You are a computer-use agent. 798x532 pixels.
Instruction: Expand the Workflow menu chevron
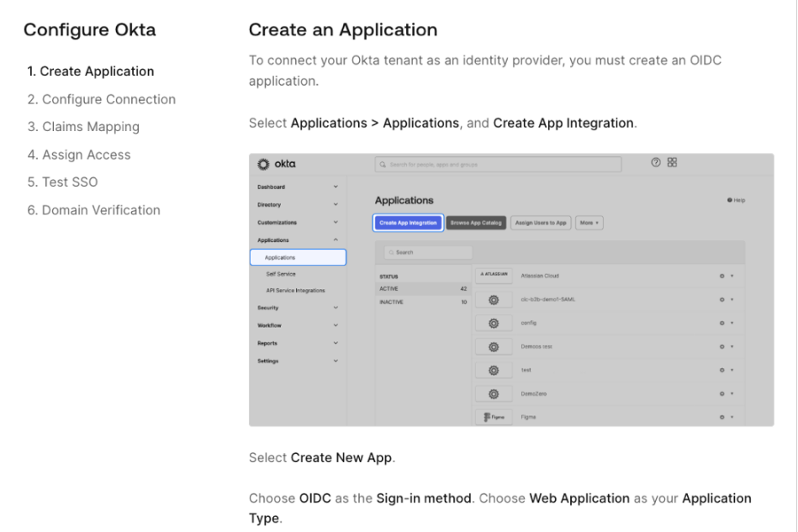coord(336,325)
